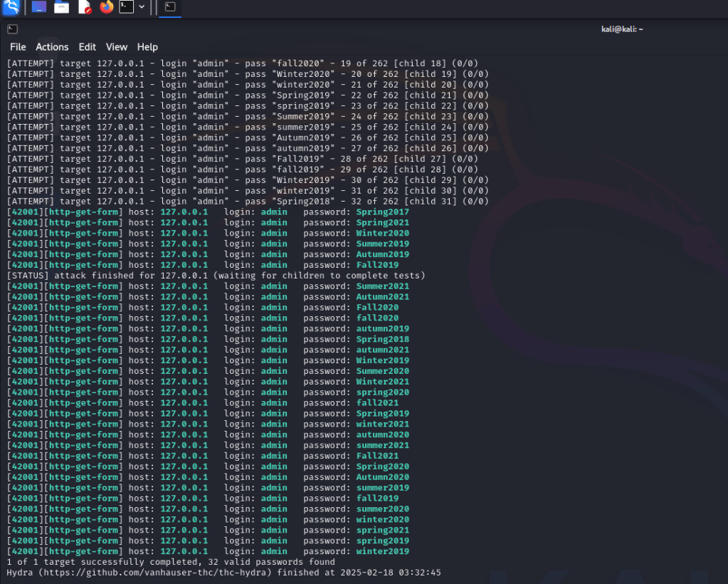Launch Firefox from the top panel
The image size is (728, 584).
coord(107,8)
